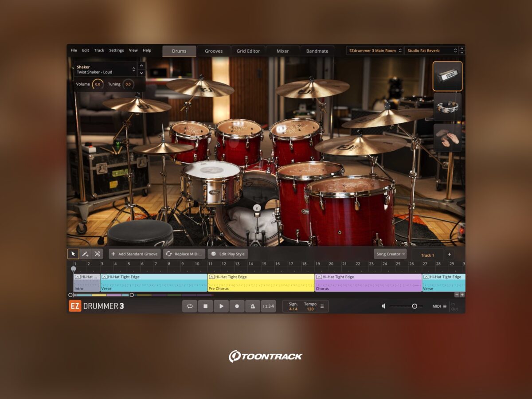The height and width of the screenshot is (399, 532).
Task: Select the purple Chorus song block
Action: pos(368,282)
